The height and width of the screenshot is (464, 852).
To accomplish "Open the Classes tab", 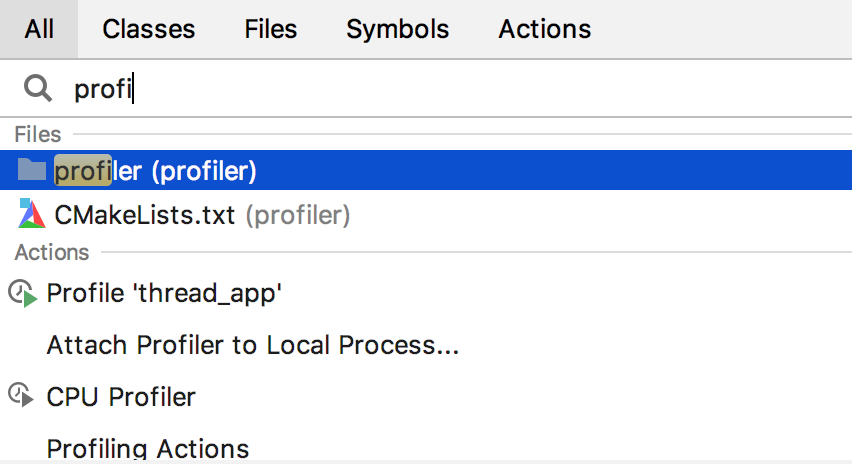I will tap(149, 29).
